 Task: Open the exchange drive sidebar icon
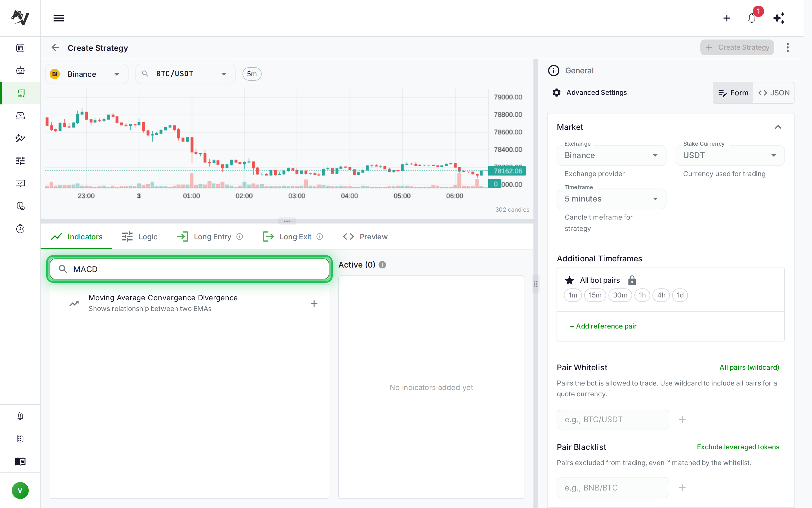pyautogui.click(x=20, y=116)
